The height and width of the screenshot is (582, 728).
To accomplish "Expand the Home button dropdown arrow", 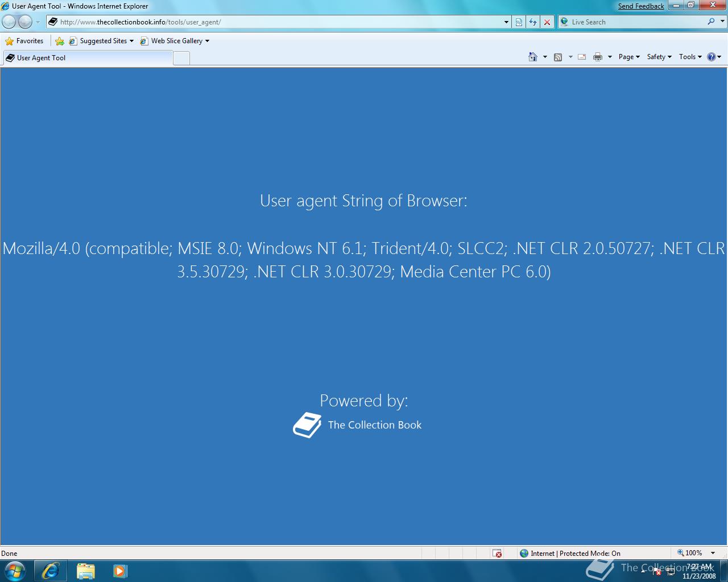I will pos(545,57).
